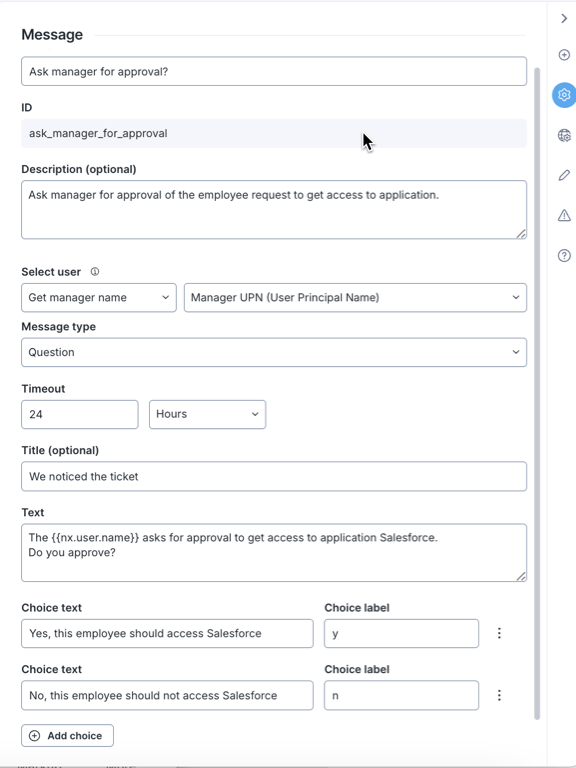The height and width of the screenshot is (768, 576).
Task: Open options menu for the 'y' choice
Action: tap(499, 633)
